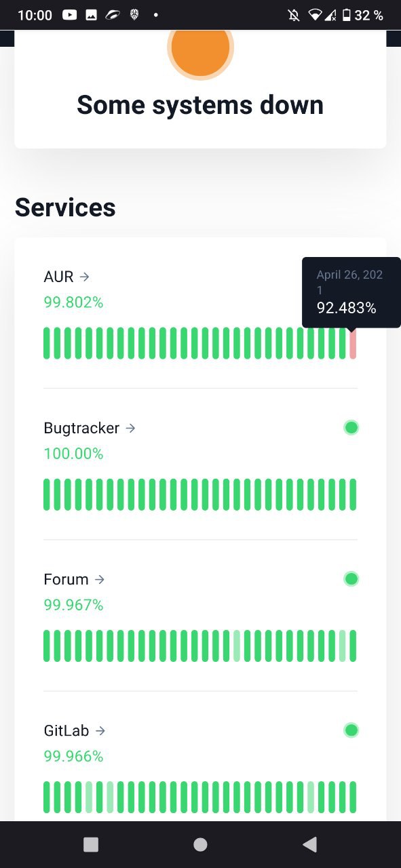
Task: Select the first bar in Bugtracker uptime chart
Action: (x=47, y=494)
